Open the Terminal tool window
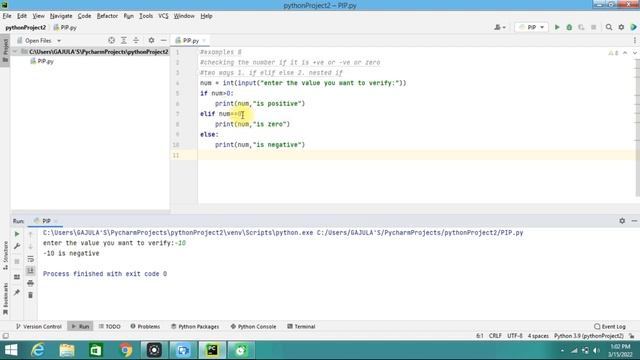The height and width of the screenshot is (360, 640). tap(301, 327)
